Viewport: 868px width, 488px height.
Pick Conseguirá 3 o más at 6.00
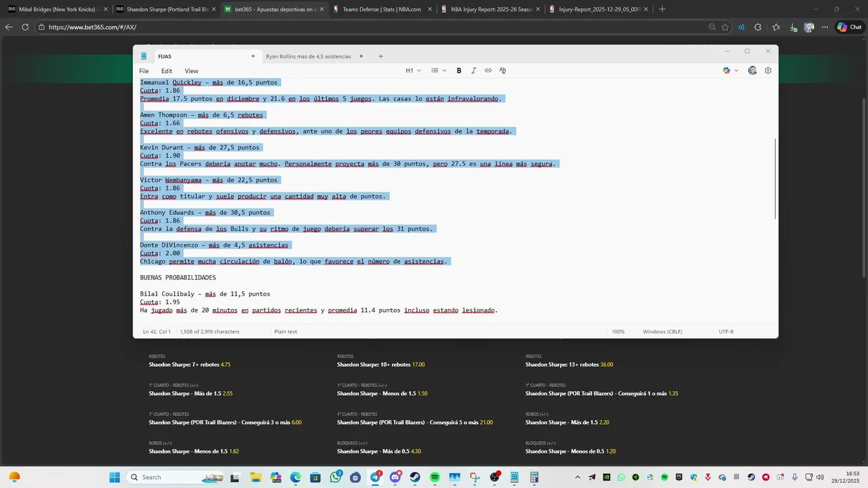225,422
